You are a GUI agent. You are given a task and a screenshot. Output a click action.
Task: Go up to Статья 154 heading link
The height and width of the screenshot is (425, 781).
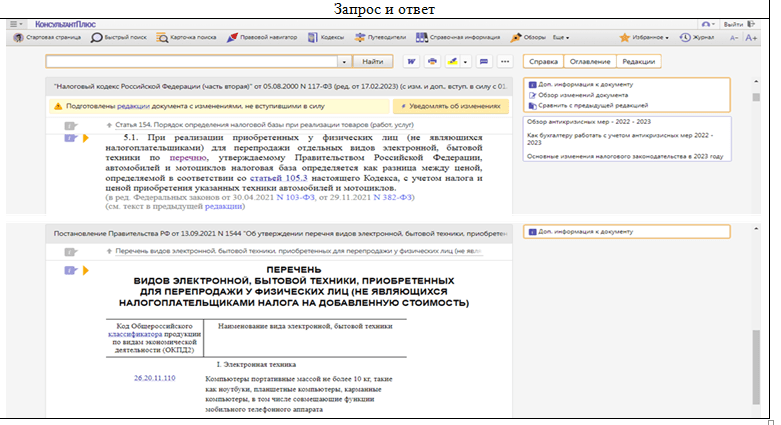[264, 125]
